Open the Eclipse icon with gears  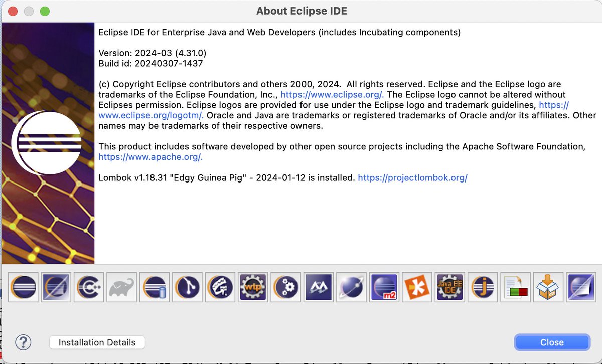(286, 287)
